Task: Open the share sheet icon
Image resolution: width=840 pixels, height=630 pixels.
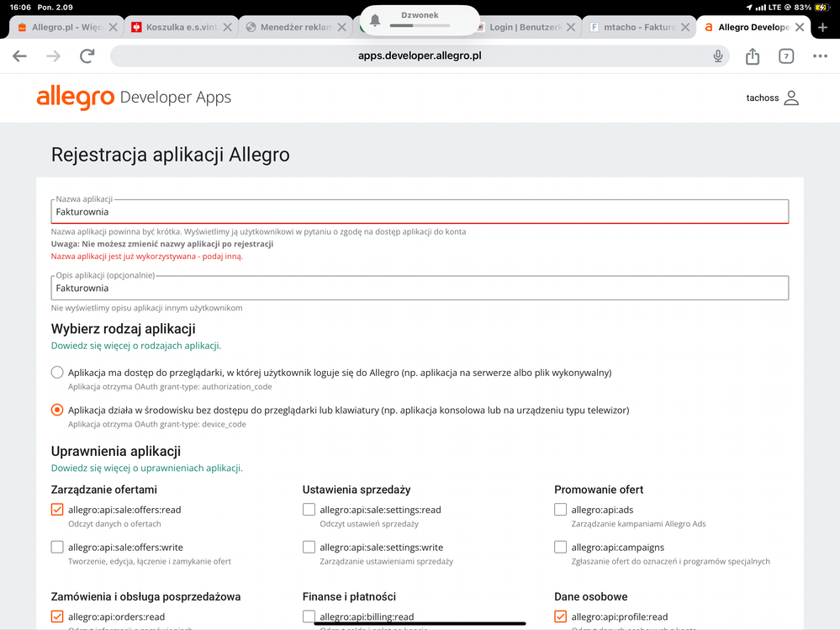Action: click(753, 56)
